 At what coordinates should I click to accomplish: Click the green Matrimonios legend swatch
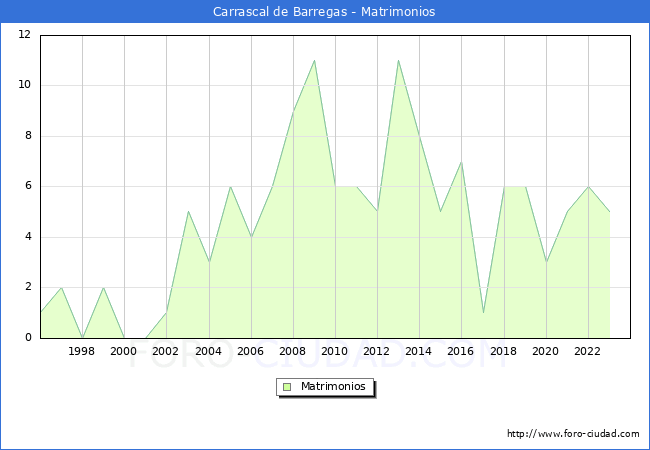coord(287,387)
